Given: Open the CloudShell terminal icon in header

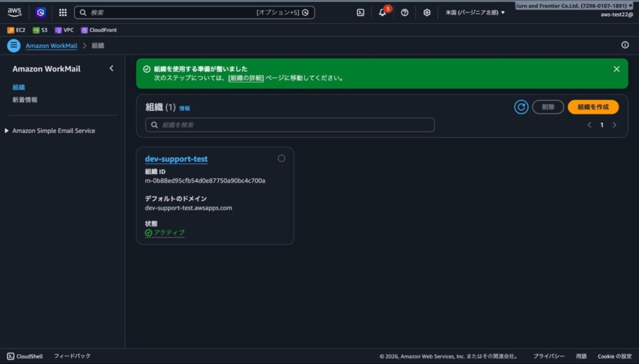Looking at the screenshot, I should pos(360,12).
